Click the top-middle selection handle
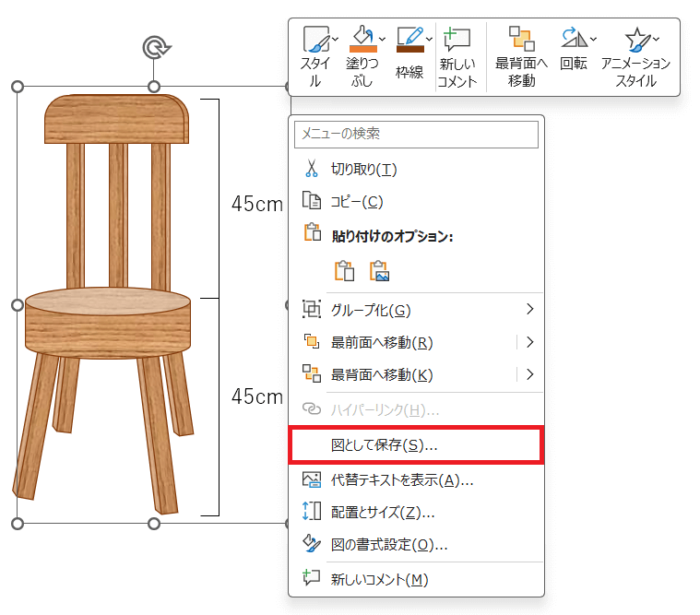Image resolution: width=700 pixels, height=615 pixels. click(x=154, y=87)
